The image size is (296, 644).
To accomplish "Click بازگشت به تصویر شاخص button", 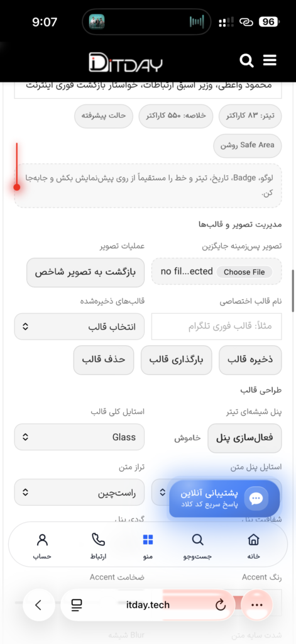I will pyautogui.click(x=85, y=272).
